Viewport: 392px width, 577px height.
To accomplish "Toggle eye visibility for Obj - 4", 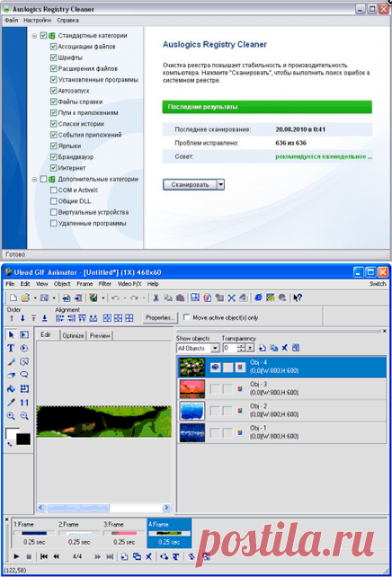I will (215, 367).
